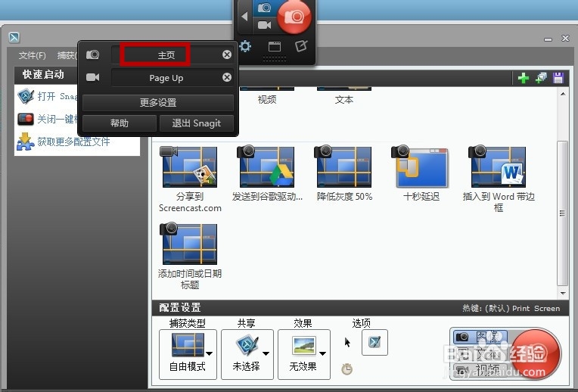Image resolution: width=578 pixels, height=392 pixels.
Task: Select the 文本 profile
Action: 344,96
